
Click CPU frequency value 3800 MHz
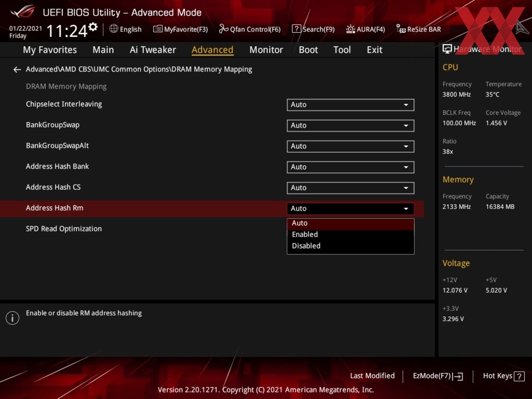click(457, 95)
